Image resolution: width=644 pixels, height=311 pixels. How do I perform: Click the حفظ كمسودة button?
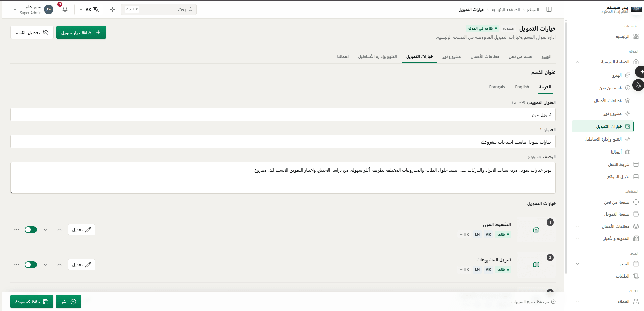(32, 302)
